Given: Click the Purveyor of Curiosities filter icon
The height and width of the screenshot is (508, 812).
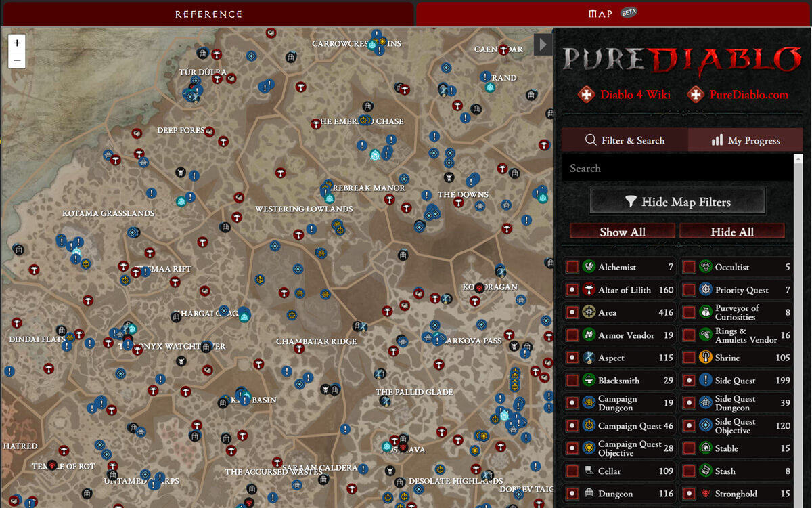Looking at the screenshot, I should click(x=706, y=312).
